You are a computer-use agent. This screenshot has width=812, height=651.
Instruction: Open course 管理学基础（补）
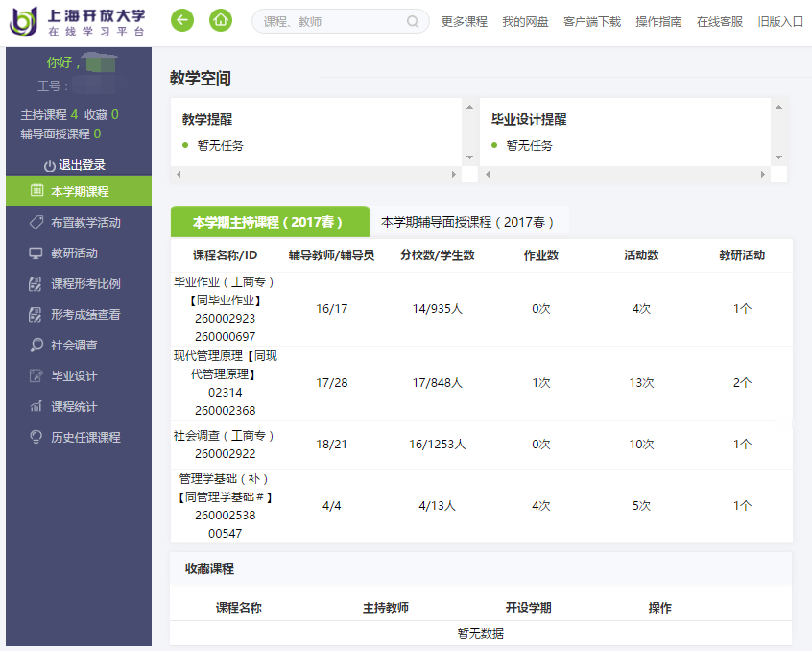coord(225,506)
